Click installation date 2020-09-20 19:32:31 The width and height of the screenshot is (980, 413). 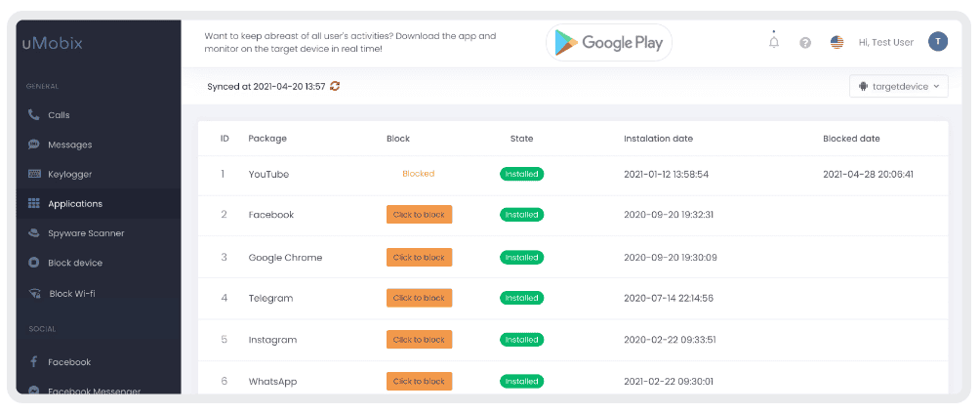669,214
